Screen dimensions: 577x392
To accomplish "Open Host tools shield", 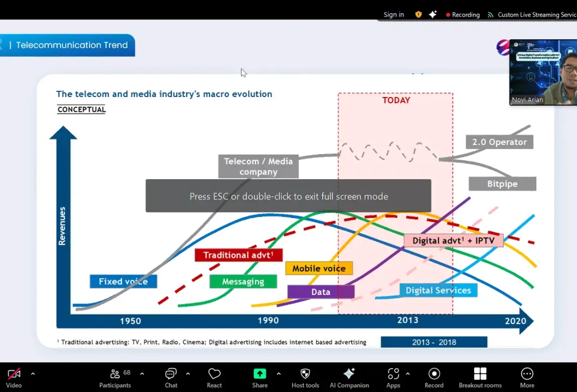I will coord(305,378).
